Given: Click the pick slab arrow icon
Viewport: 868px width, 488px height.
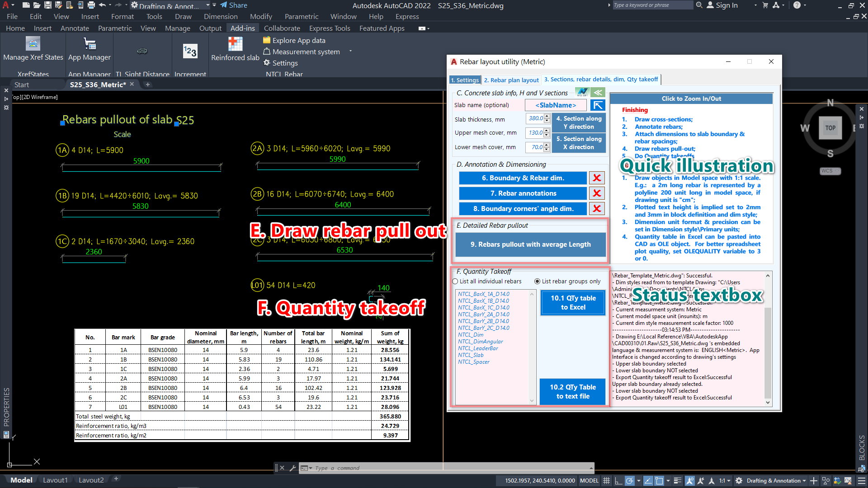Looking at the screenshot, I should [598, 105].
